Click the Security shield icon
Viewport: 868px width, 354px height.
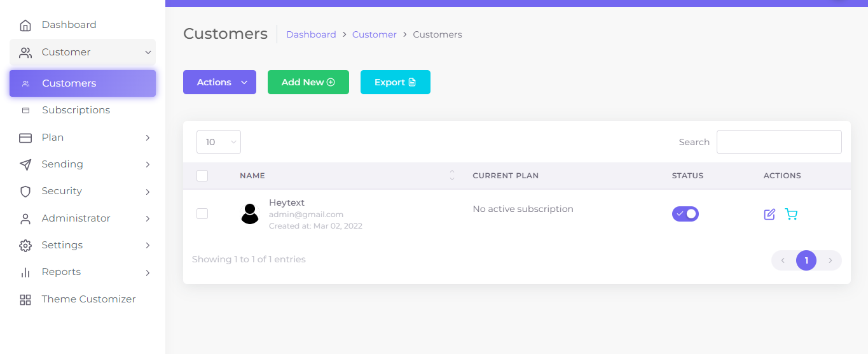[x=25, y=192]
